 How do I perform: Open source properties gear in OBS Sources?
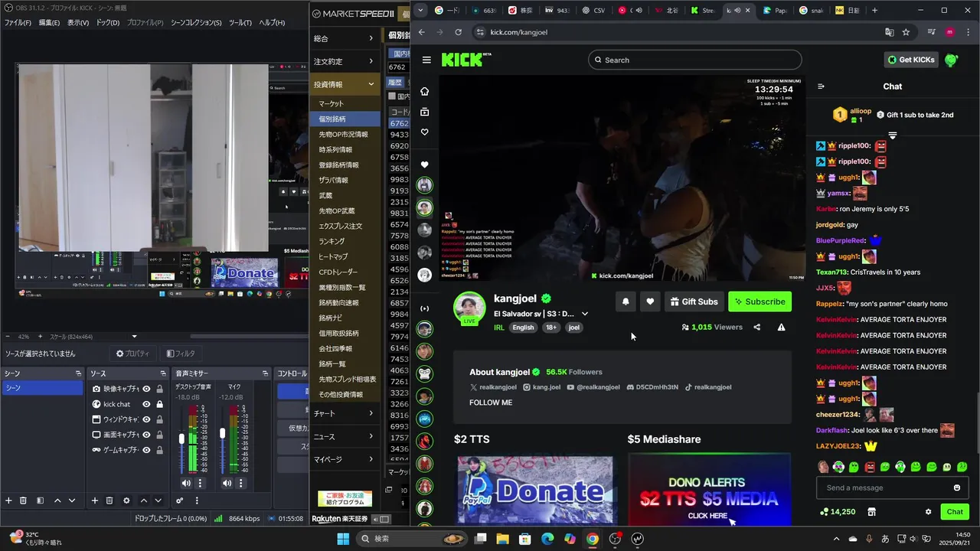[126, 500]
